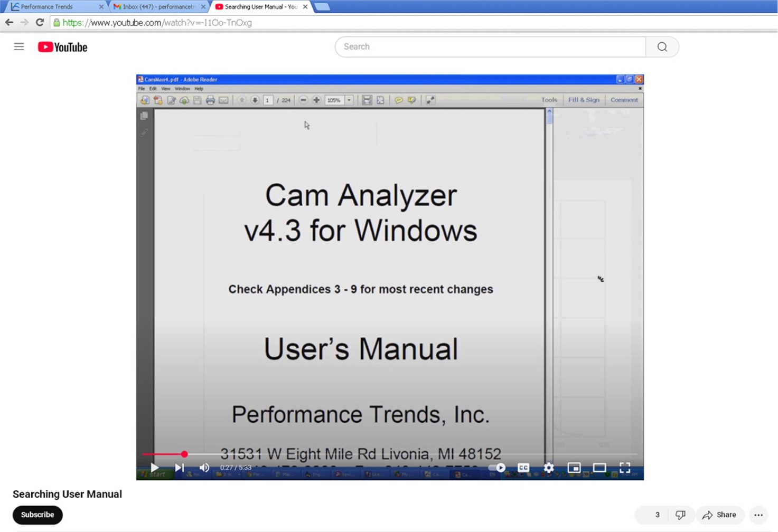
Task: Click the Adobe Reader highlight text icon
Action: (412, 100)
